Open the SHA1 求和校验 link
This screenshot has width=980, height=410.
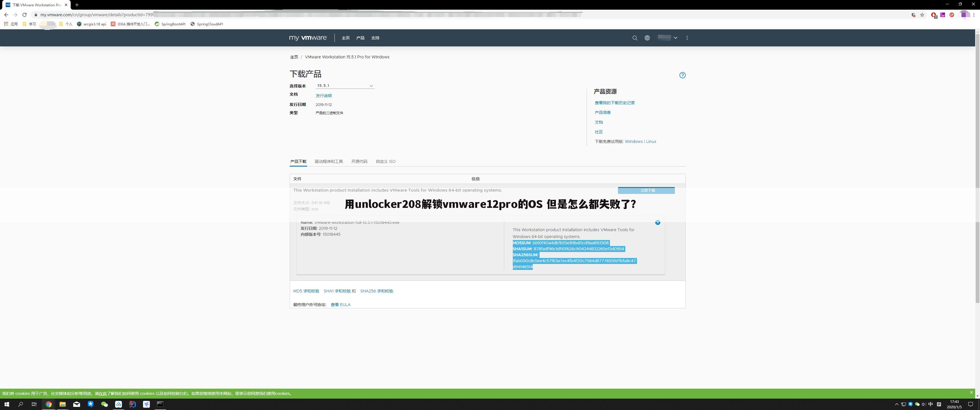[337, 291]
